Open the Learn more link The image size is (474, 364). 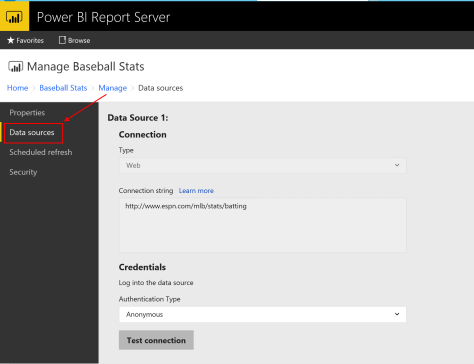196,191
